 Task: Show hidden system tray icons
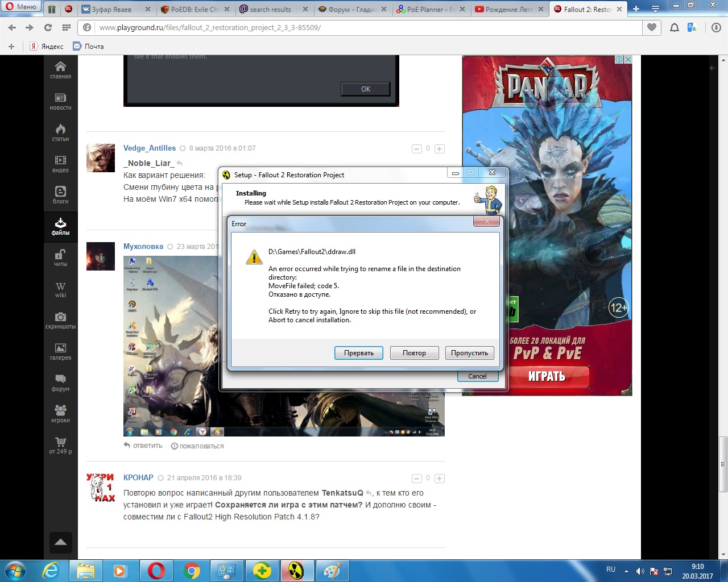[627, 571]
